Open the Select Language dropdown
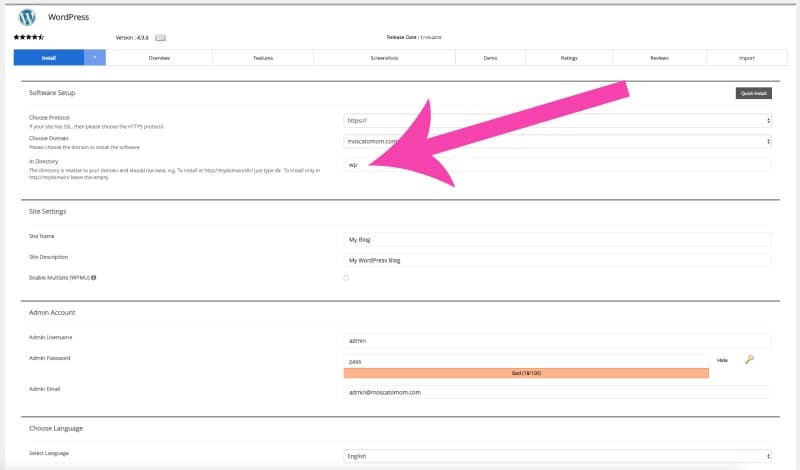800x470 pixels. pyautogui.click(x=557, y=456)
